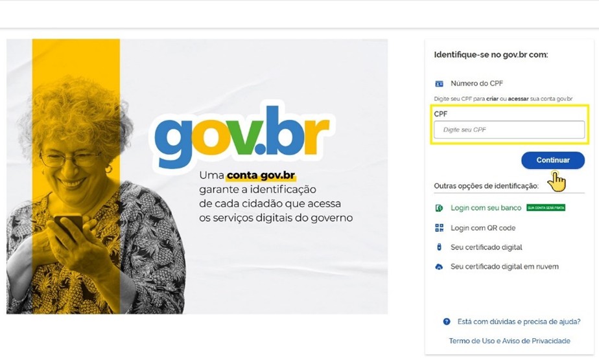The width and height of the screenshot is (599, 364).
Task: Click the CPF label above the input
Action: click(x=440, y=114)
